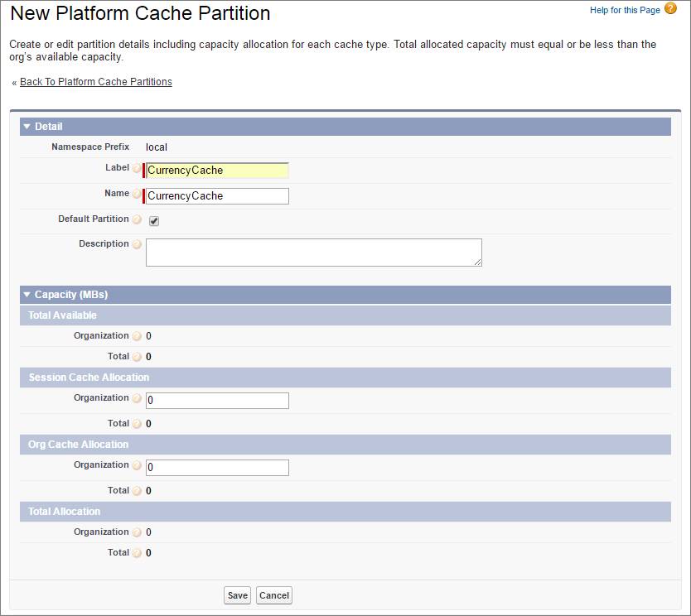Click help icon beside Org Cache Organization
Viewport: 691px width, 616px height.
point(137,465)
